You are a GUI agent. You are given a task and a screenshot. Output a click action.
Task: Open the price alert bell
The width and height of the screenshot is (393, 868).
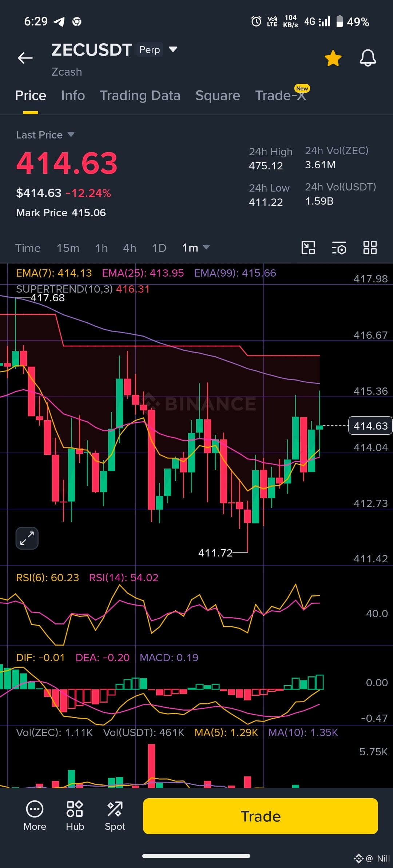[368, 58]
